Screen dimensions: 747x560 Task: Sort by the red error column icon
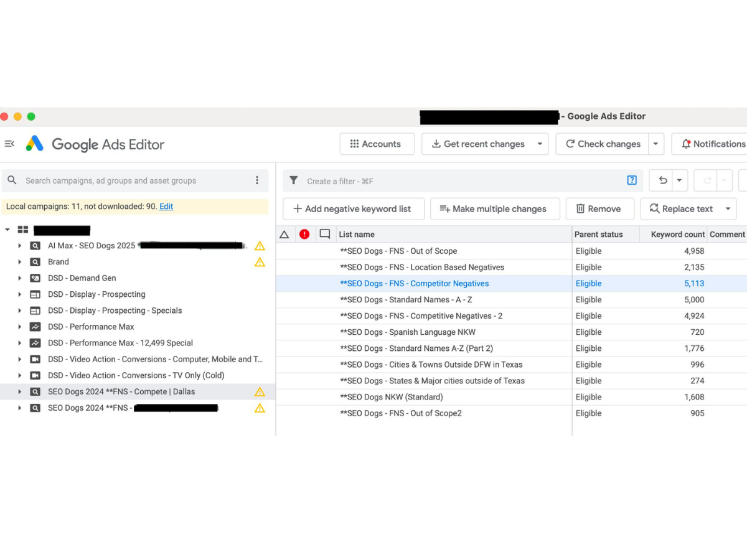304,235
